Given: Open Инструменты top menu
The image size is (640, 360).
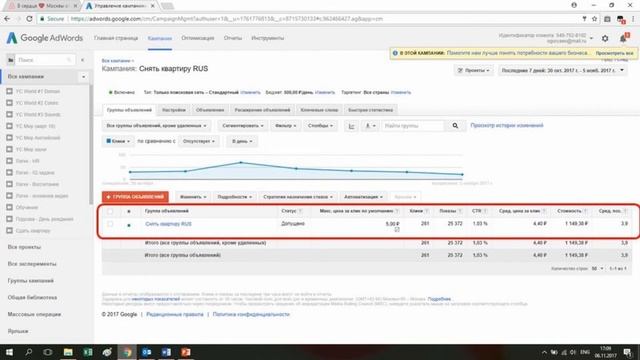Looking at the screenshot, I should point(267,38).
